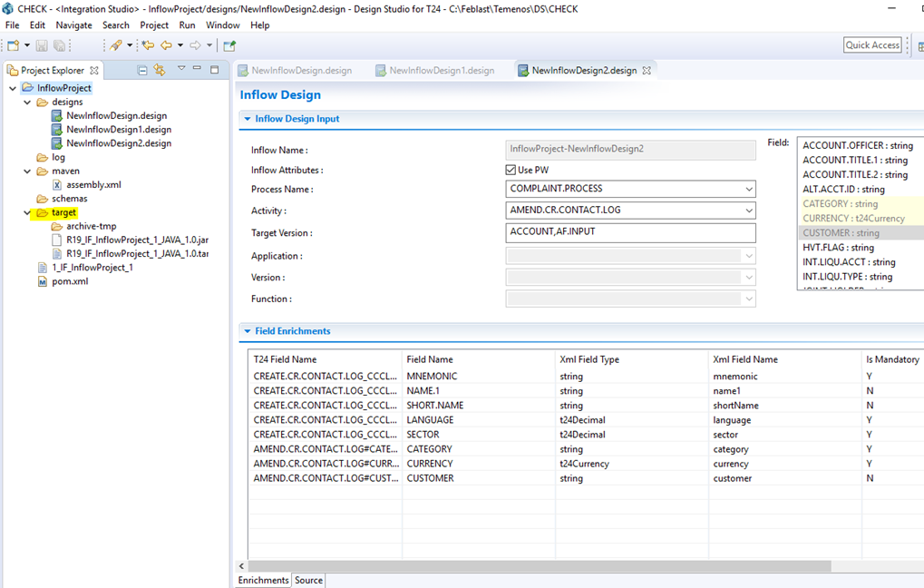924x588 pixels.
Task: Switch to NewInflowDesign1.design editor tab
Action: (442, 71)
